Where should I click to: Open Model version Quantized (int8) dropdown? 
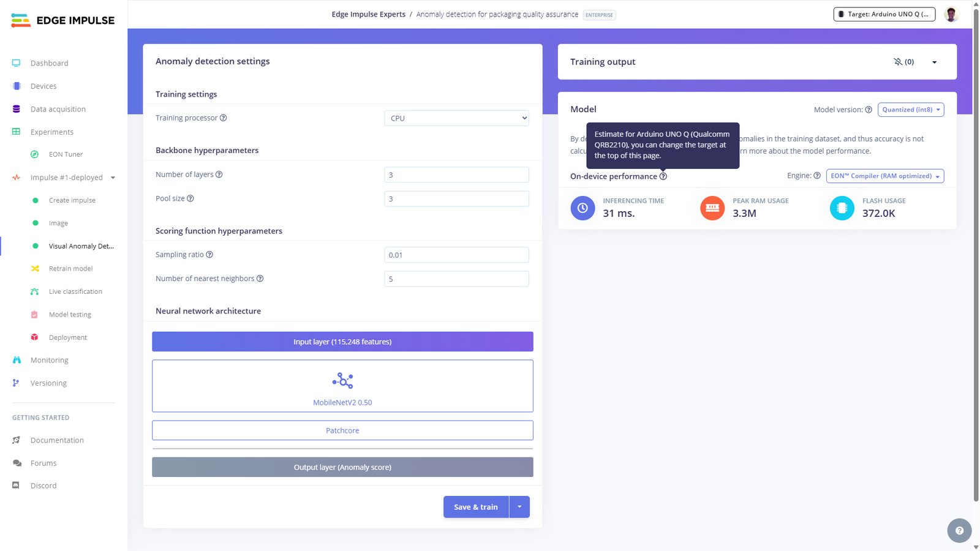tap(911, 110)
